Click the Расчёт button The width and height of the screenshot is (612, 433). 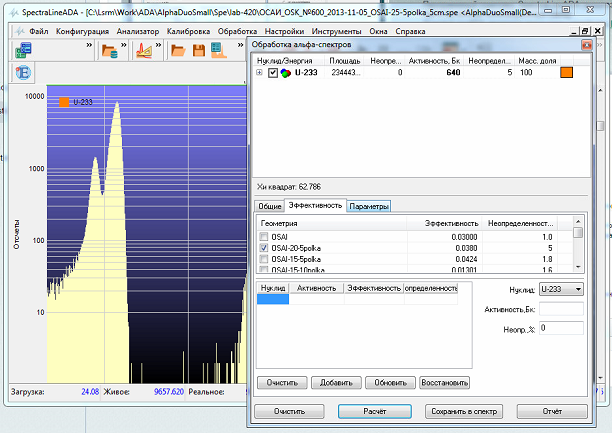(375, 412)
